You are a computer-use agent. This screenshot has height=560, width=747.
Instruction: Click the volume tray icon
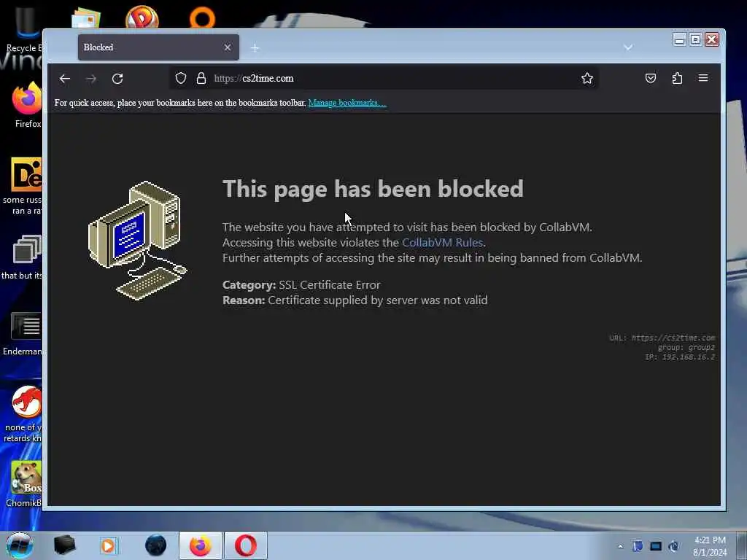(x=673, y=546)
